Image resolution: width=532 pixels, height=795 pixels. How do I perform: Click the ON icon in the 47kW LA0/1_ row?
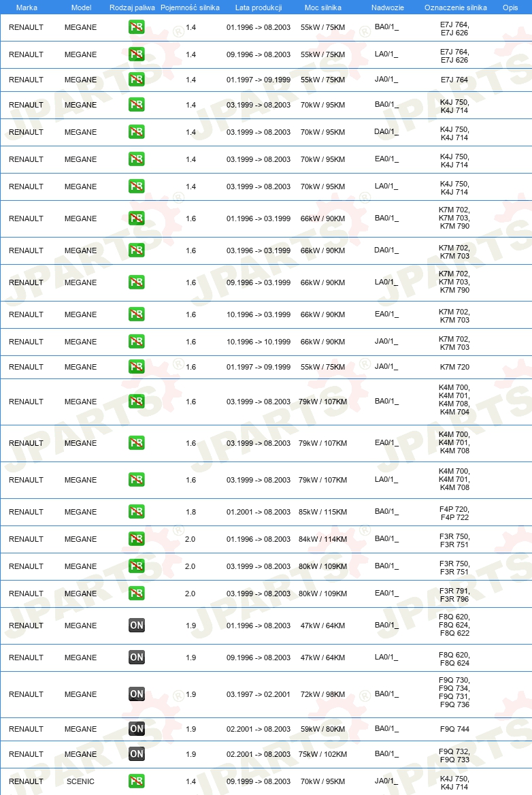pyautogui.click(x=136, y=657)
